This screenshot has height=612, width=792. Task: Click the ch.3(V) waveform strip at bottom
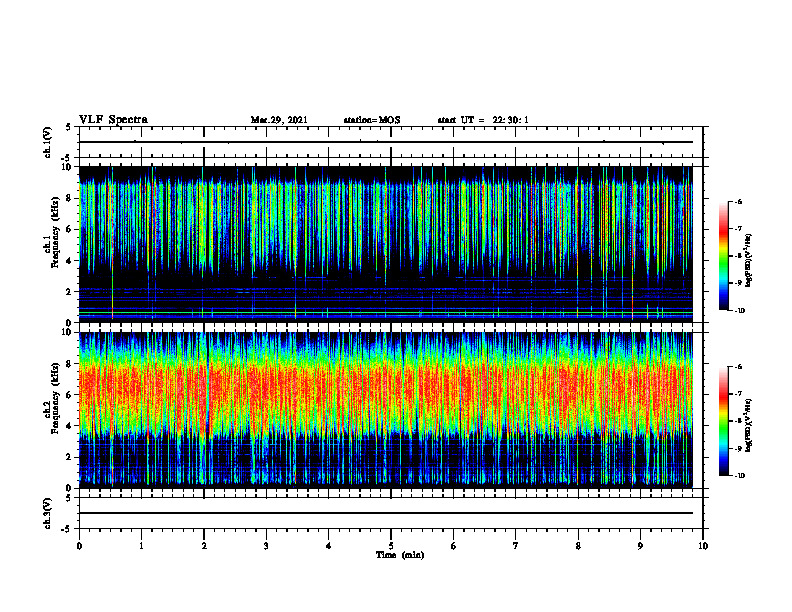coord(391,513)
